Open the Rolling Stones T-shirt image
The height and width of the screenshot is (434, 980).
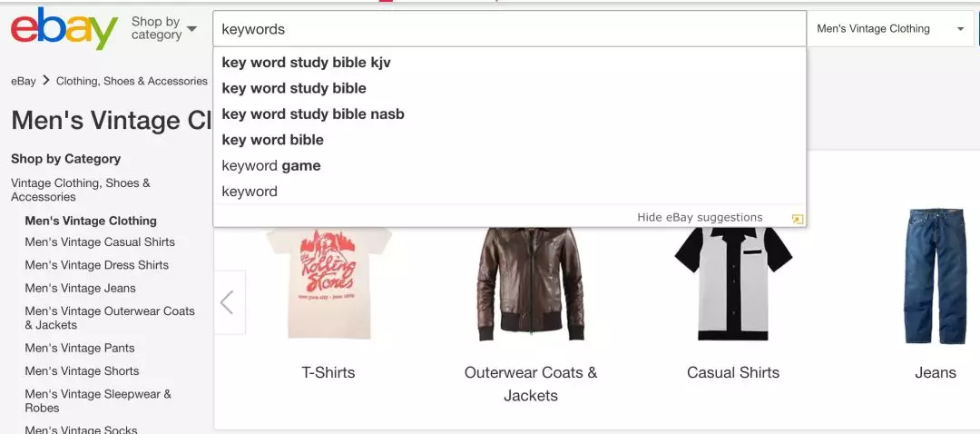click(328, 284)
